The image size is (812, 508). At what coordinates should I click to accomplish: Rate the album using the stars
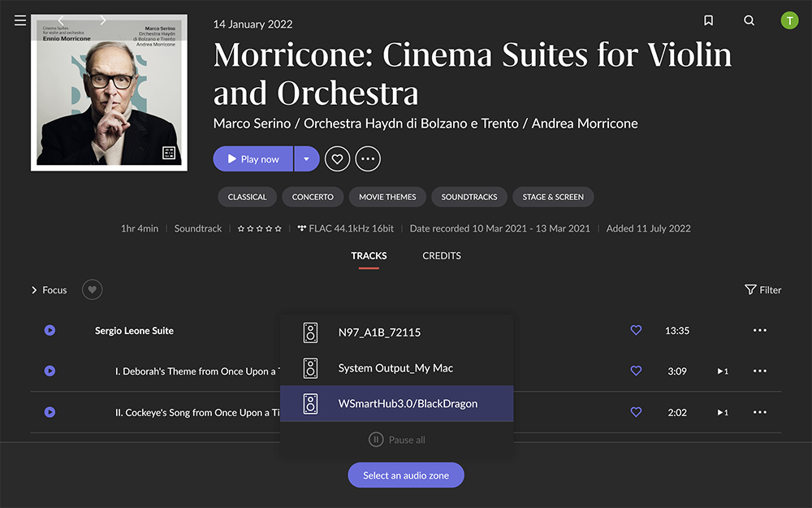[x=260, y=228]
